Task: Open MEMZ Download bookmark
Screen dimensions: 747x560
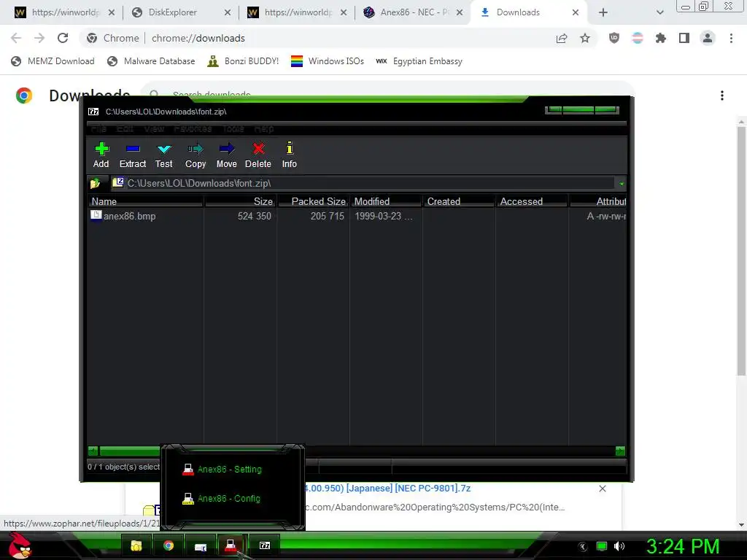Action: point(53,61)
